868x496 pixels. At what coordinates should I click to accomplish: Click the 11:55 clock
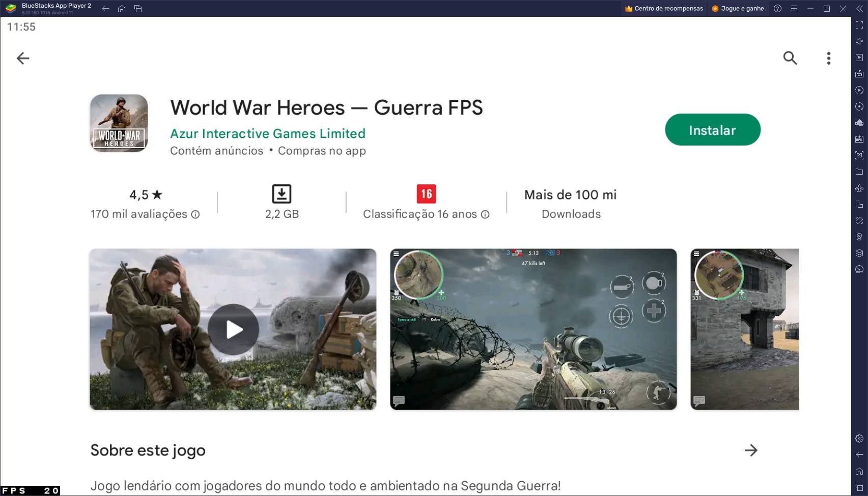(21, 27)
